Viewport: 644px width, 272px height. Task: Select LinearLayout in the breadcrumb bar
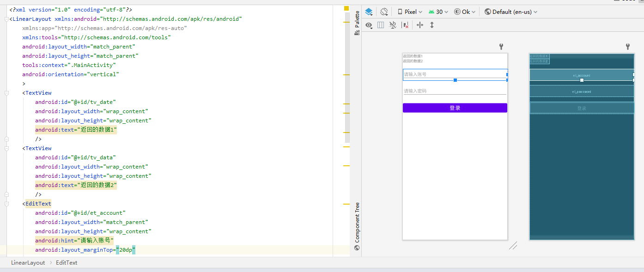click(x=28, y=262)
